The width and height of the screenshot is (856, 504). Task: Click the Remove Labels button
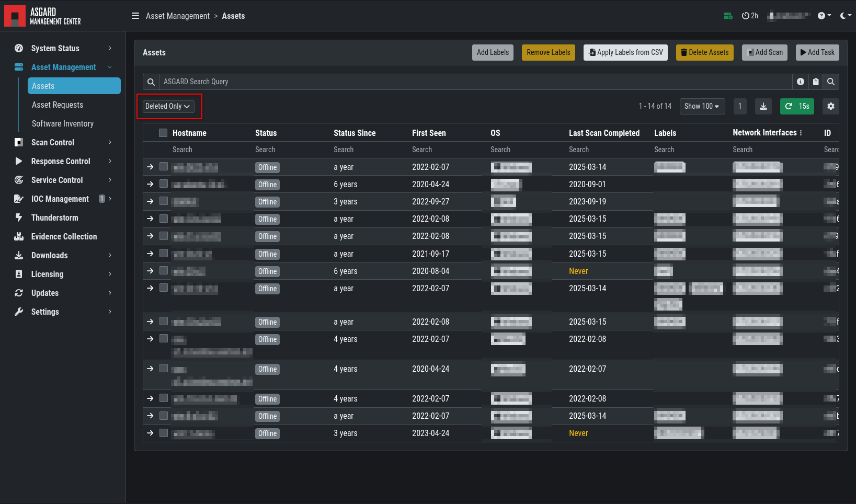(x=549, y=52)
